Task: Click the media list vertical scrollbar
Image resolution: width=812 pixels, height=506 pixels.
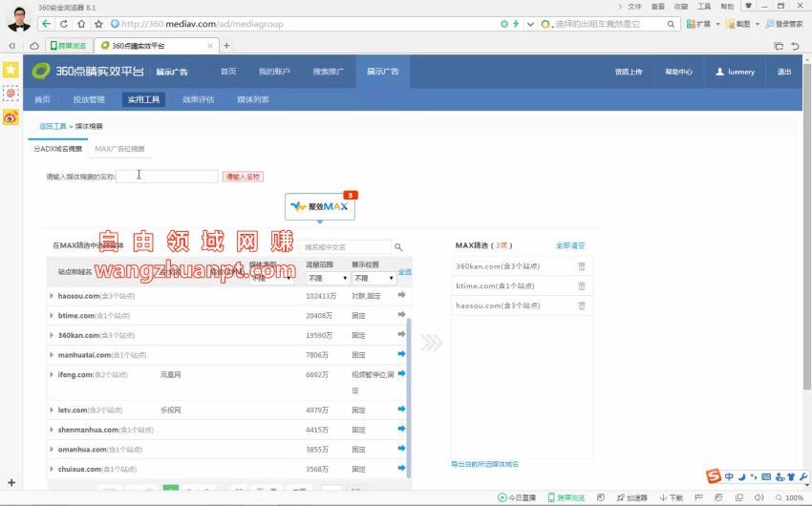Action: coord(409,397)
